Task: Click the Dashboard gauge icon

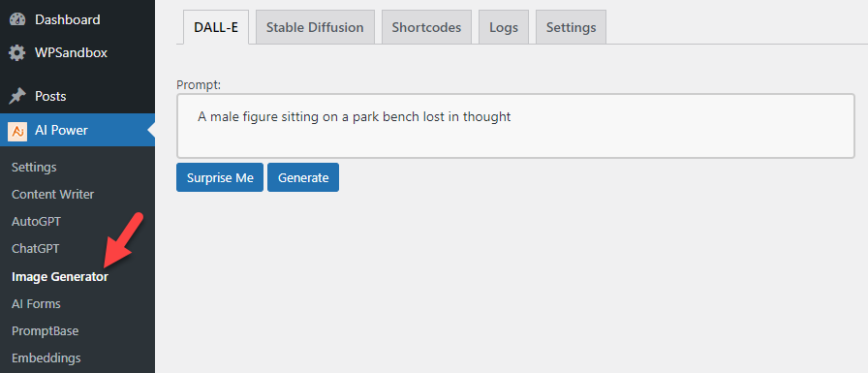Action: tap(17, 19)
